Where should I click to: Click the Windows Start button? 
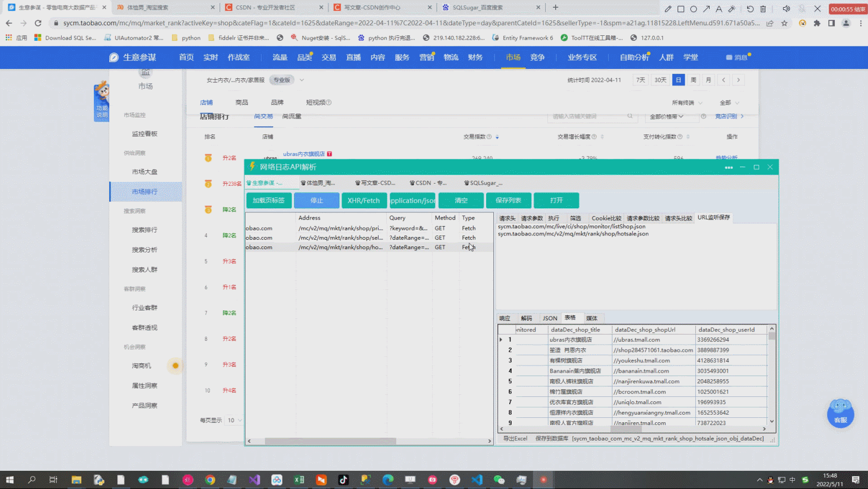[9, 480]
